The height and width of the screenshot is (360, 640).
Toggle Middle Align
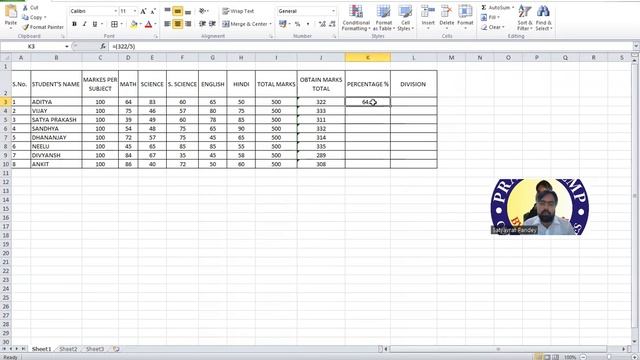[178, 11]
